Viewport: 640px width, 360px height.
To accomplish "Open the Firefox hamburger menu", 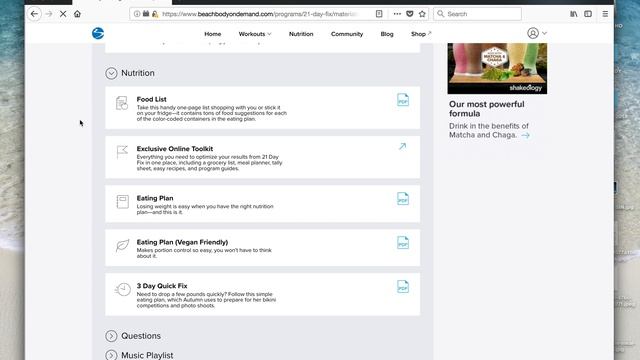I will [x=605, y=14].
